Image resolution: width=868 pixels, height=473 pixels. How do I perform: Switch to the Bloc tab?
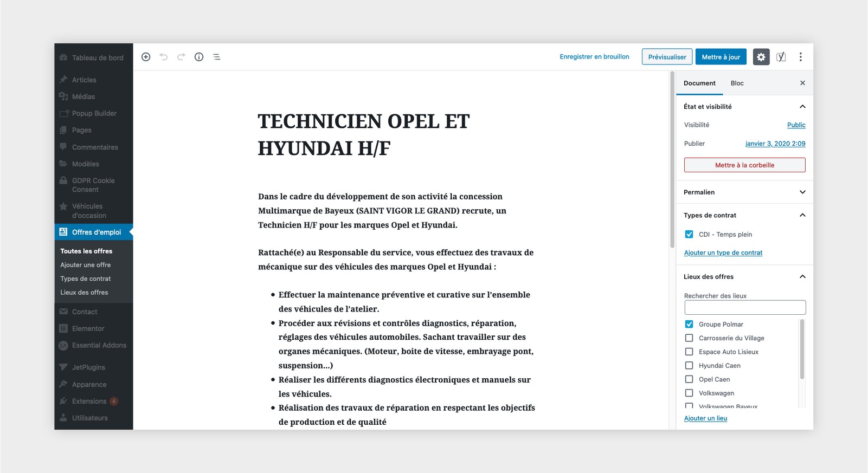[x=737, y=83]
